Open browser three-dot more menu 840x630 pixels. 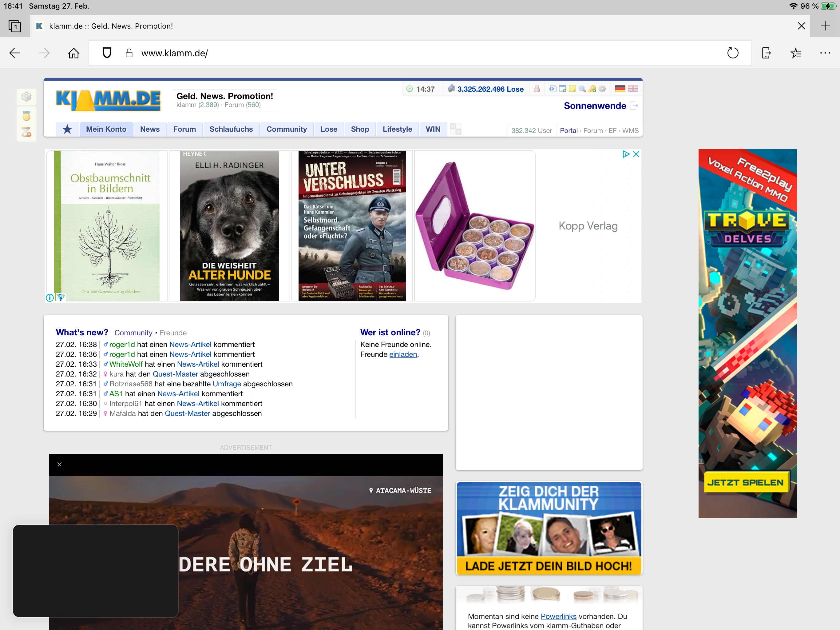coord(825,53)
